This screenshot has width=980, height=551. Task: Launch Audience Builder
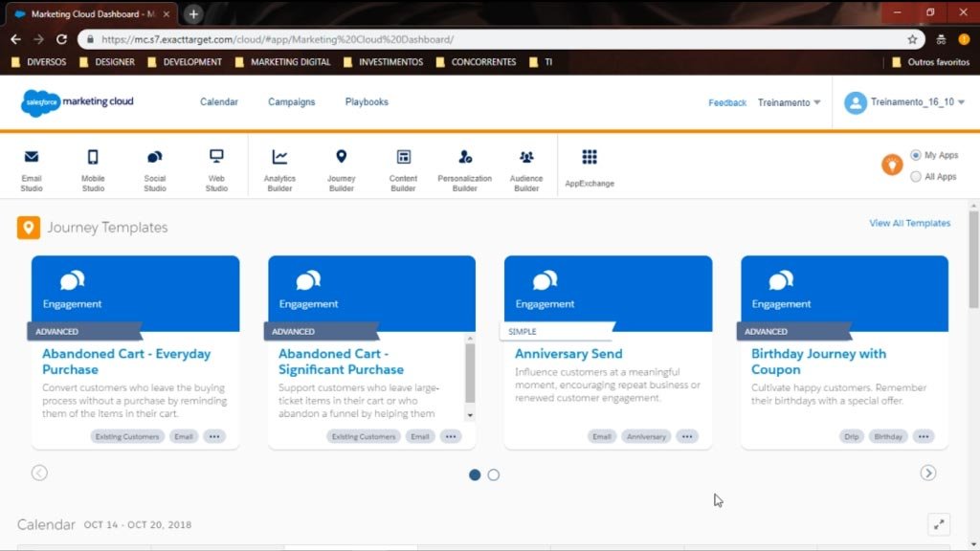coord(526,169)
